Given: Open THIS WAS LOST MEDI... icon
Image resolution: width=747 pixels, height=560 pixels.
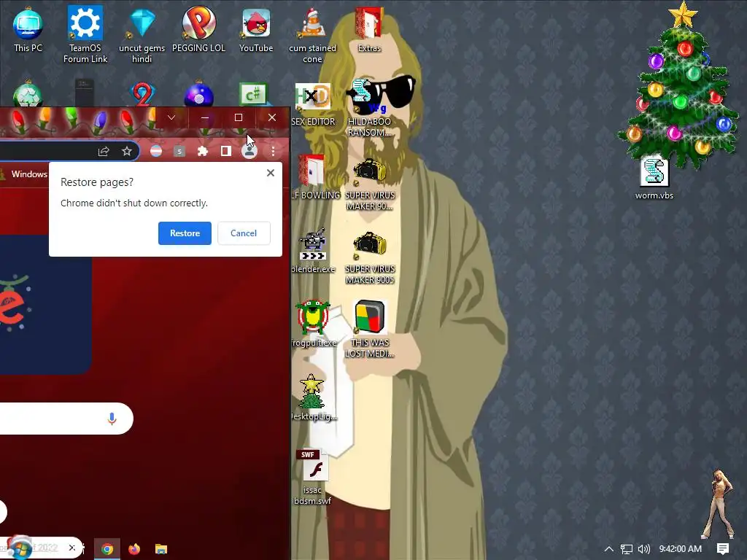Looking at the screenshot, I should click(x=370, y=329).
